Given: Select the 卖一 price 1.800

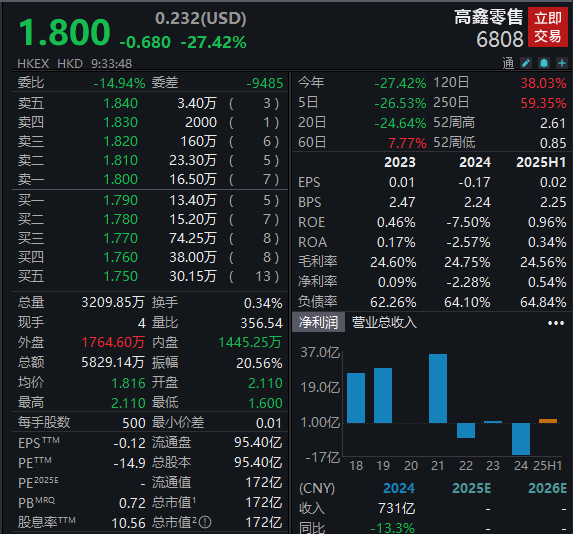Looking at the screenshot, I should 121,179.
